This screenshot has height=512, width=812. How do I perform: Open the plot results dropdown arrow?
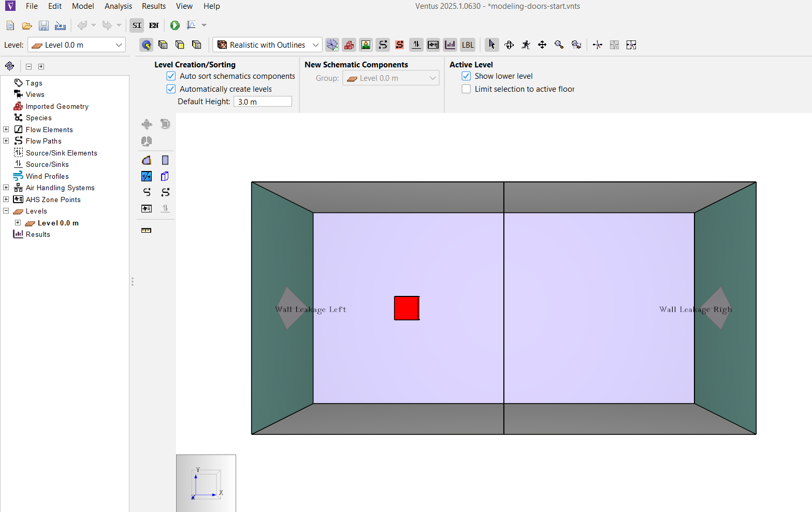204,25
